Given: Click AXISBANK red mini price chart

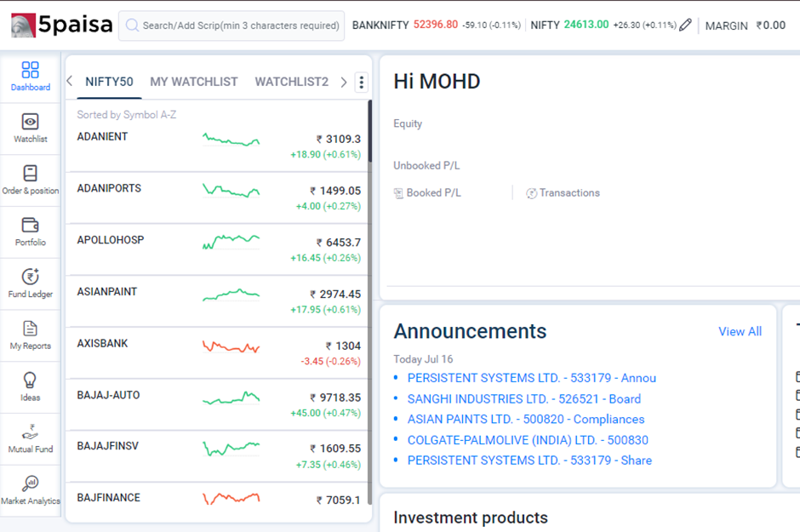Looking at the screenshot, I should 231,346.
